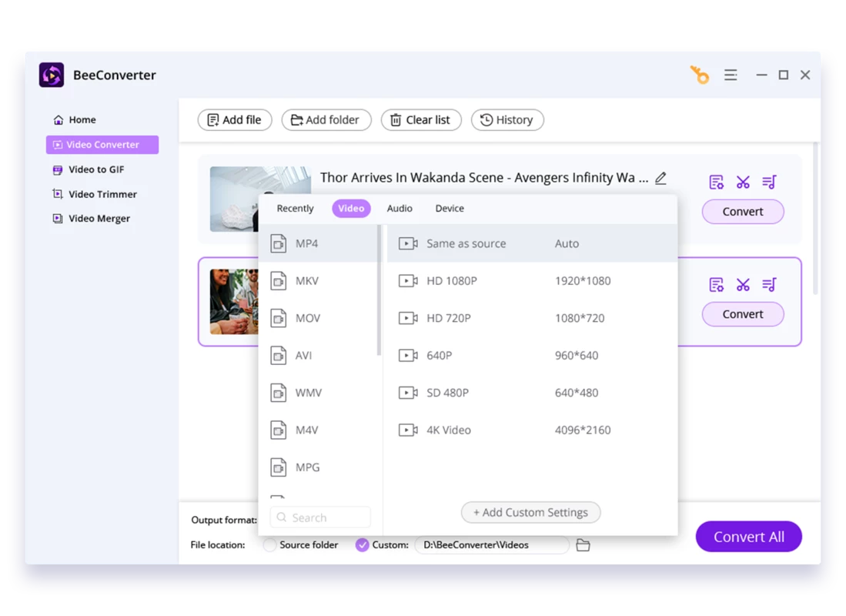Open output settings icon for Thor video
Viewport: 846px width, 616px height.
point(716,182)
